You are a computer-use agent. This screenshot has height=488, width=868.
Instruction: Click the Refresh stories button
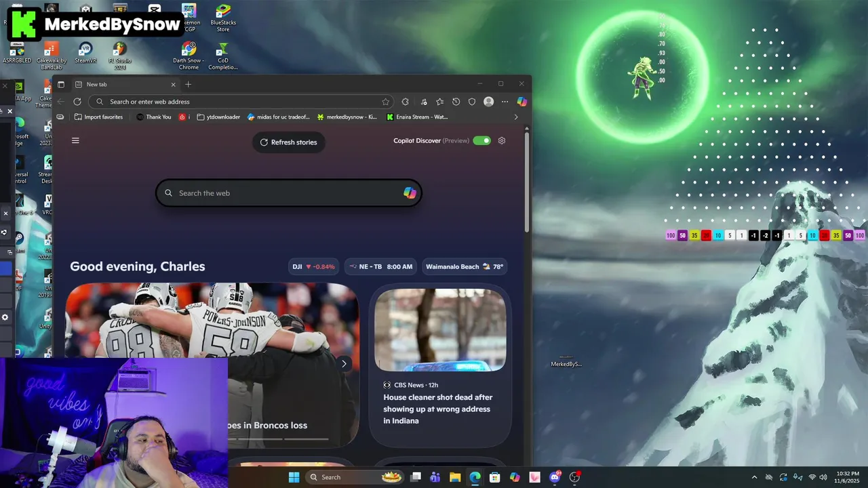click(289, 142)
